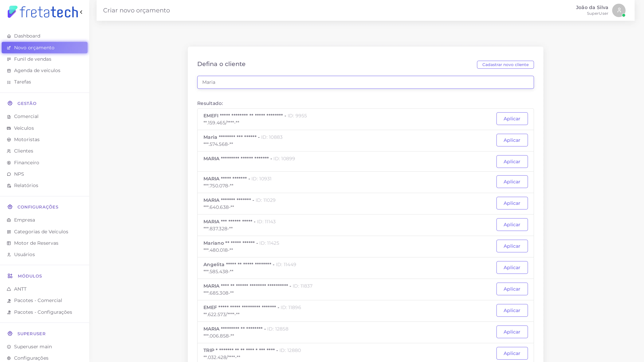Open Motor de Reservas settings
This screenshot has width=644, height=362.
(x=36, y=243)
